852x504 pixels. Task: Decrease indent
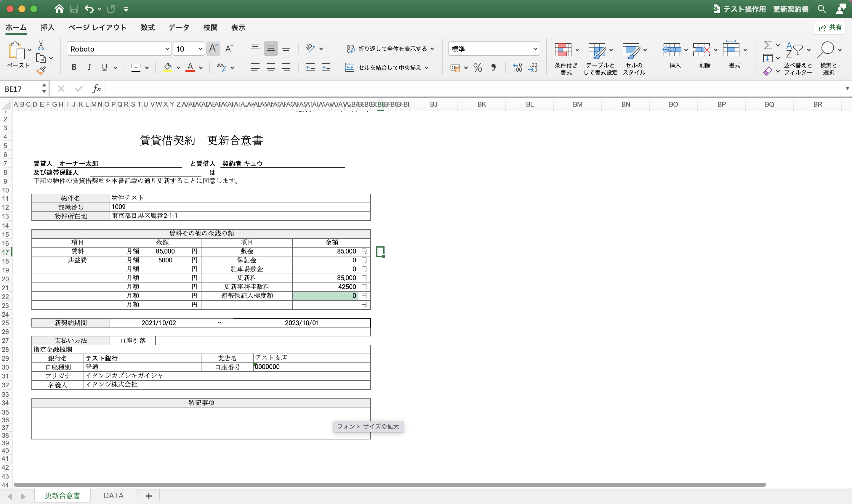(310, 67)
